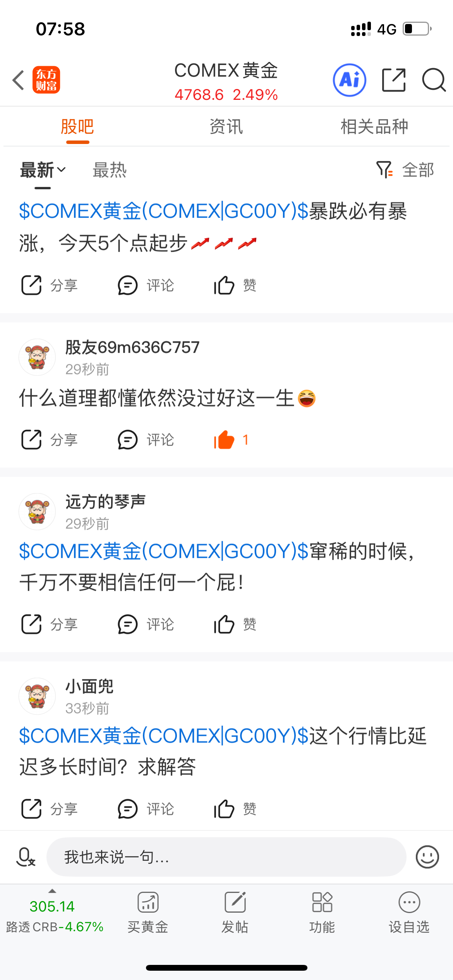Viewport: 453px width, 980px height.
Task: Open the 买黄金 buy gold icon
Action: click(148, 903)
